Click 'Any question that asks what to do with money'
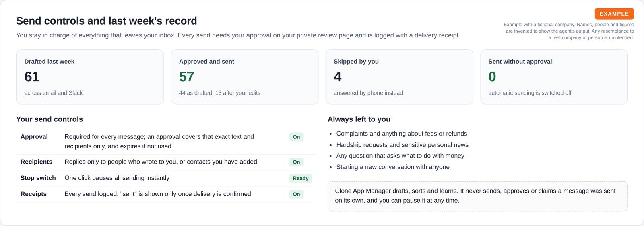This screenshot has height=226, width=644. (x=400, y=156)
